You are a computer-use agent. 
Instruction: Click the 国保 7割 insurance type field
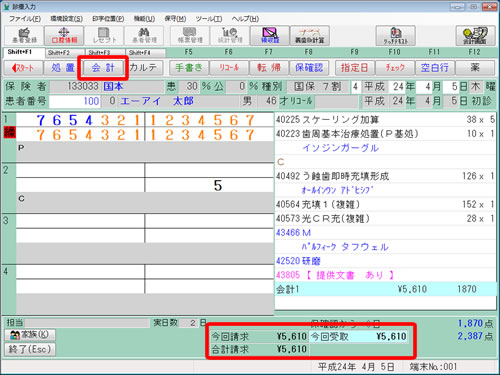(x=317, y=87)
